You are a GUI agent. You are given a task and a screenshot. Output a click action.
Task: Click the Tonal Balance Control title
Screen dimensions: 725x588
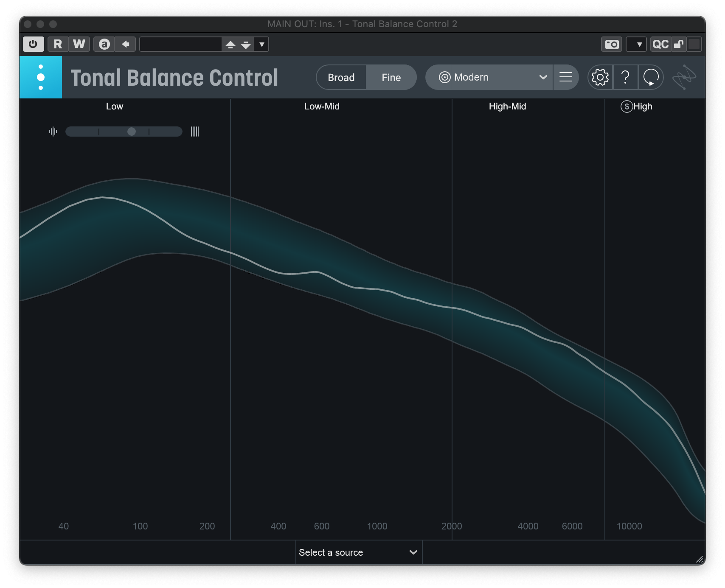point(174,78)
